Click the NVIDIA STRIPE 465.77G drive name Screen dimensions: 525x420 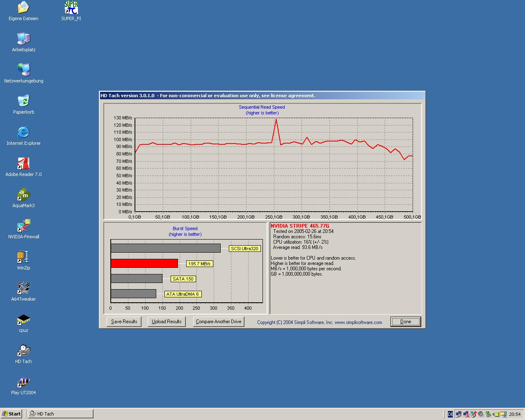click(300, 226)
